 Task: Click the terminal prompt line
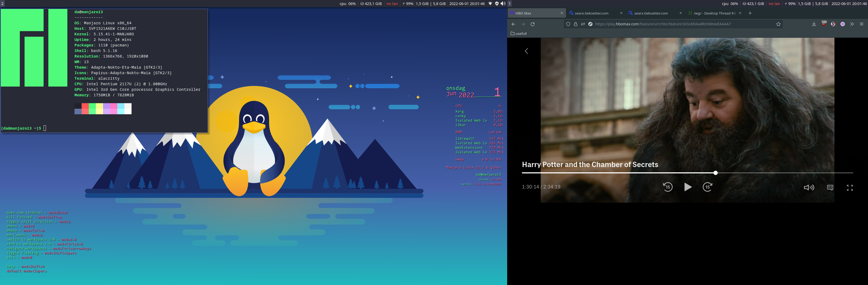point(24,128)
